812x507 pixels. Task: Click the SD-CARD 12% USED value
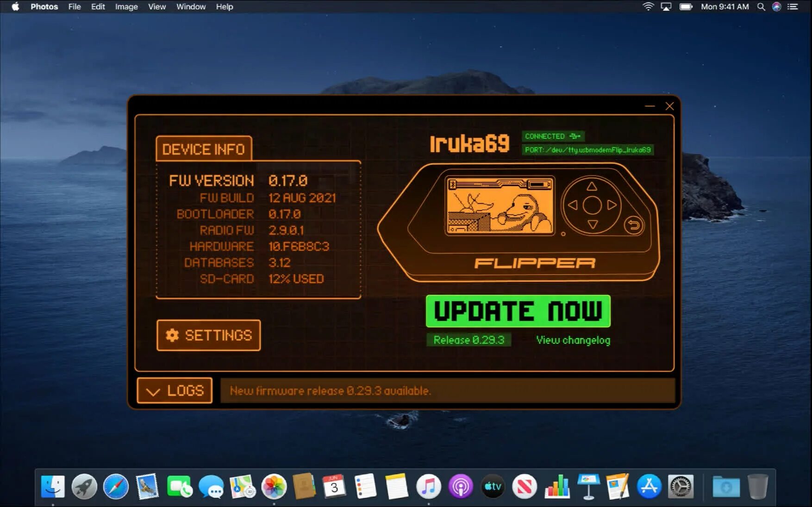click(296, 279)
